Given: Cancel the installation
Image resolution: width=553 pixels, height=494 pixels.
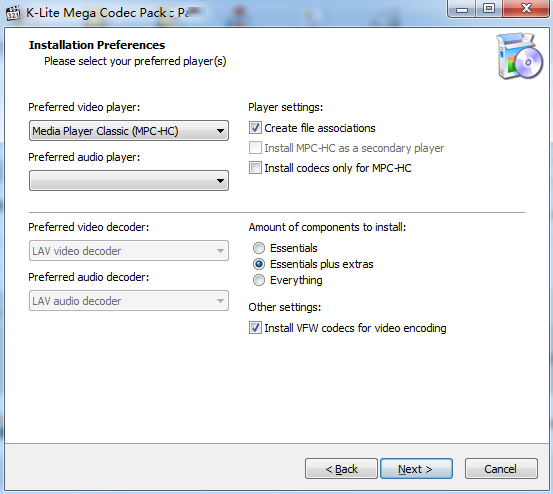Looking at the screenshot, I should [x=501, y=469].
